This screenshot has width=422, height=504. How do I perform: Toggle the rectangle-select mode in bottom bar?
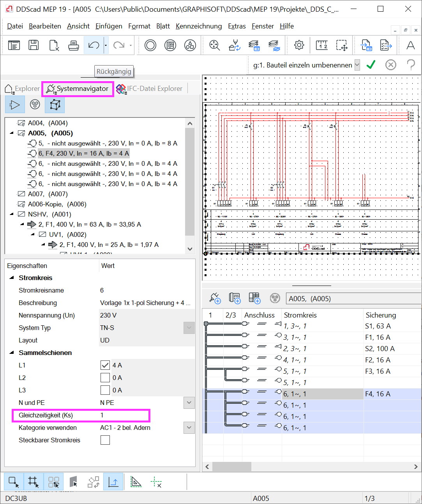coord(14,482)
